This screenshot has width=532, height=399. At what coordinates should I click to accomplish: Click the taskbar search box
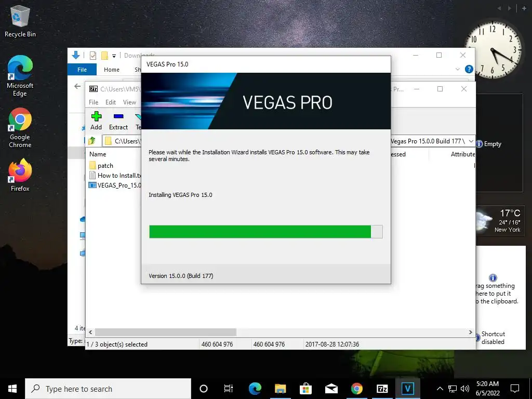pos(108,389)
